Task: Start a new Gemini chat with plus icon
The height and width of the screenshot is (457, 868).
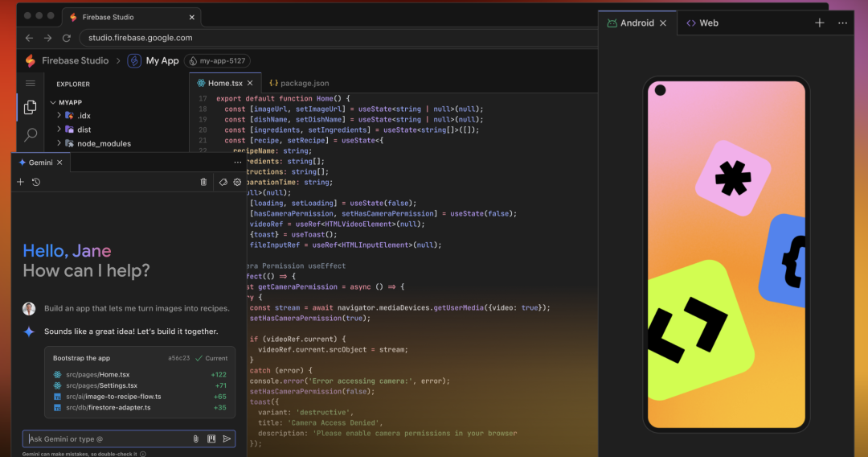Action: coord(20,182)
